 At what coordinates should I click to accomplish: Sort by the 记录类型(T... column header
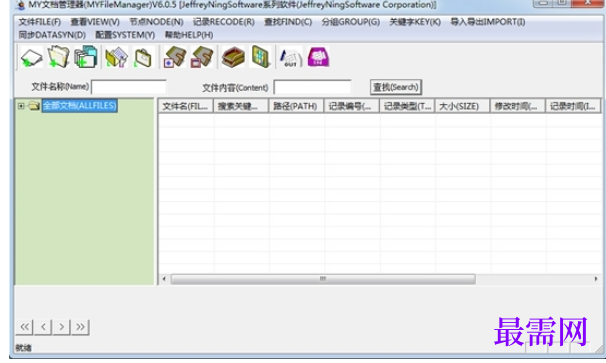(x=407, y=106)
